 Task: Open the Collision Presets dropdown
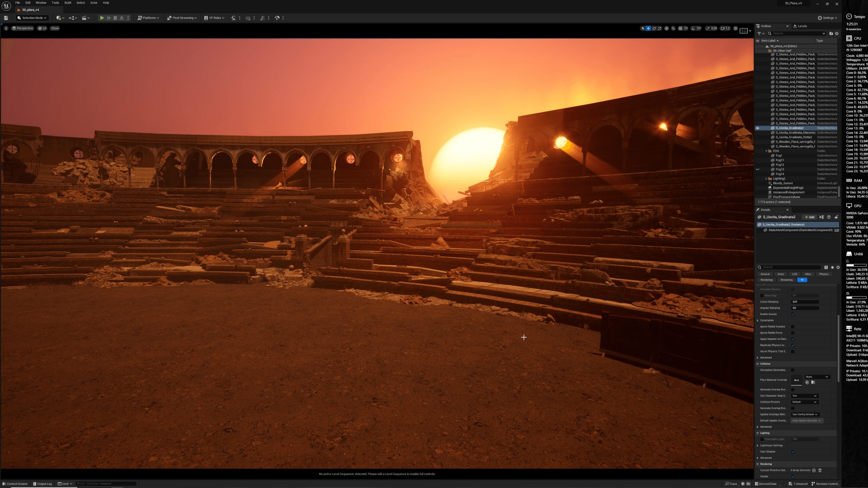pos(804,402)
